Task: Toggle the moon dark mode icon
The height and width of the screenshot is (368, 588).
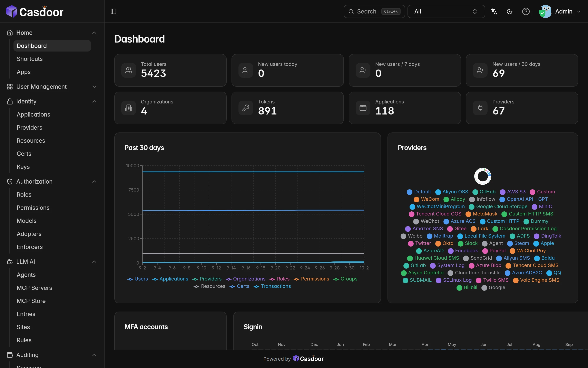Action: pyautogui.click(x=510, y=11)
